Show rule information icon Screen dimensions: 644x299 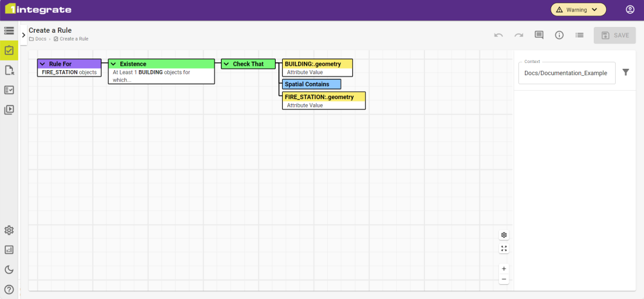[559, 35]
